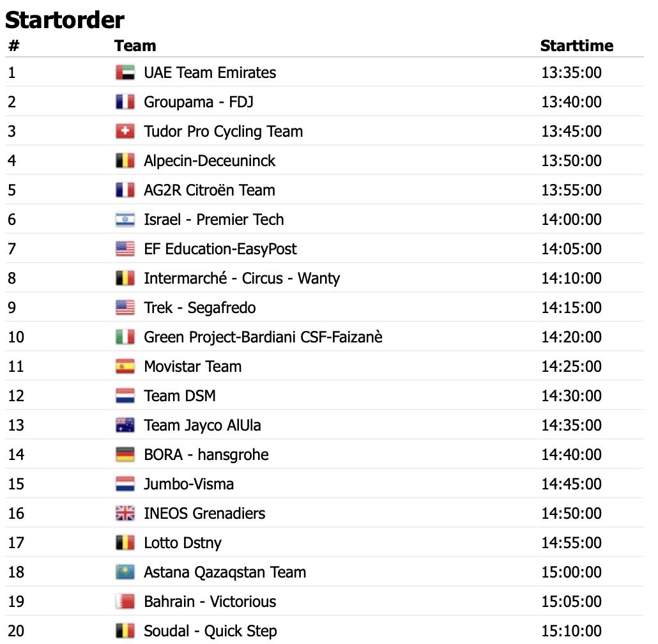This screenshot has width=658, height=644.
Task: Click the German flag next to BORA - hansgrohe
Action: tap(125, 455)
